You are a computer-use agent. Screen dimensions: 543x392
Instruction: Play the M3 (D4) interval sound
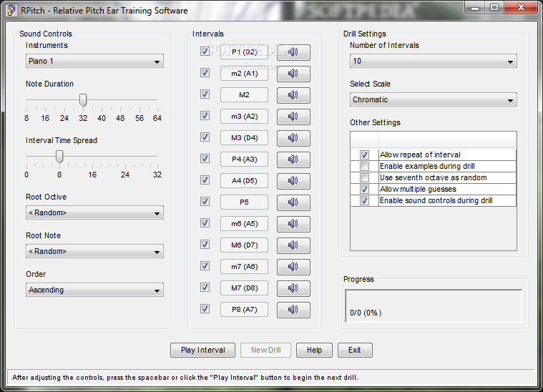tap(293, 138)
